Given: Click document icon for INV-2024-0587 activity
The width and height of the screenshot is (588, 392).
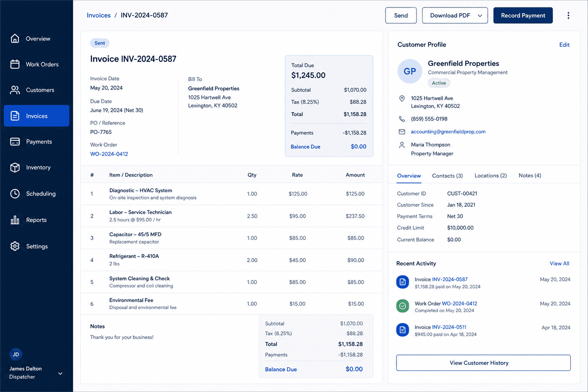Looking at the screenshot, I should pos(403,282).
